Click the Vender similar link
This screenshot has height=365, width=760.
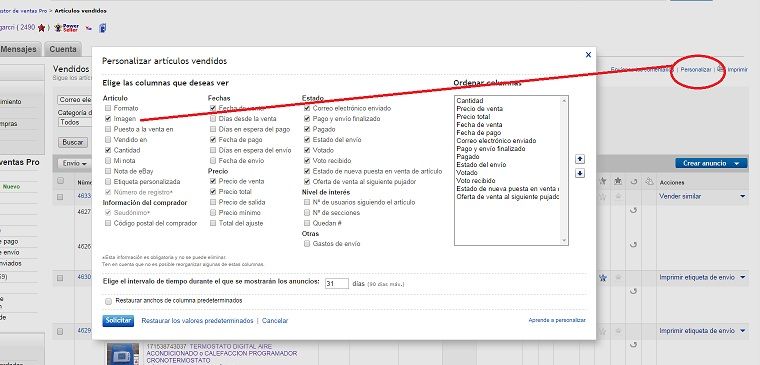coord(680,196)
